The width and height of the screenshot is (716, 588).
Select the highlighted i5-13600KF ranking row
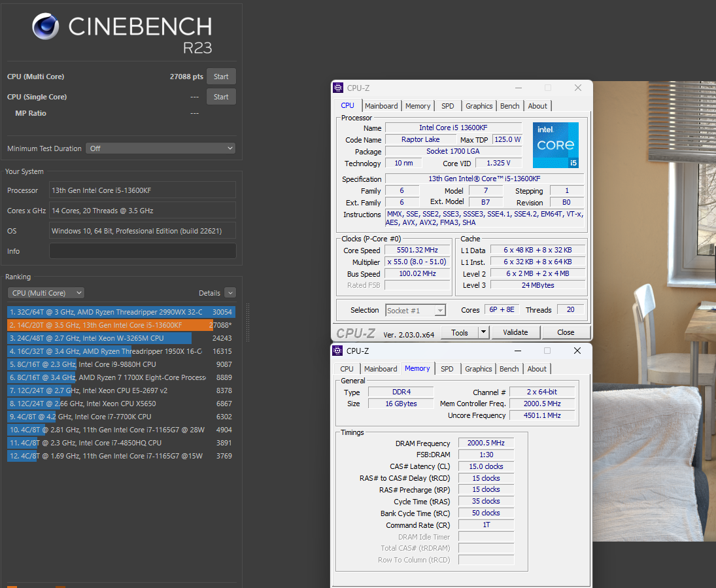(121, 325)
